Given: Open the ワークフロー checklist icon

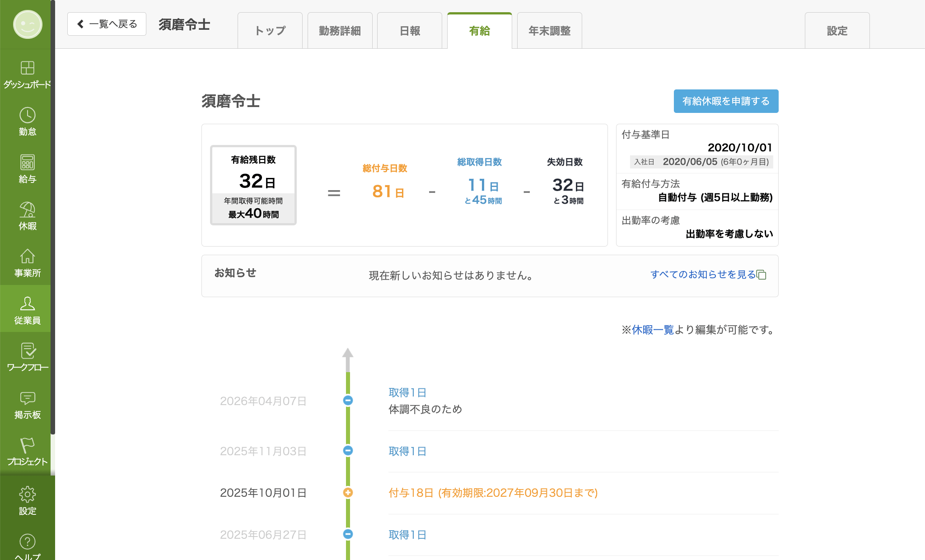Looking at the screenshot, I should pos(27,350).
